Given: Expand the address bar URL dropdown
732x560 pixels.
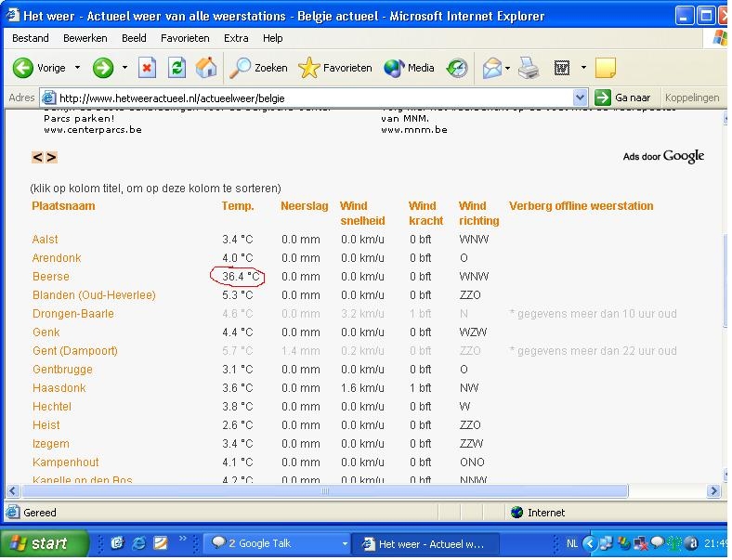Looking at the screenshot, I should 580,98.
